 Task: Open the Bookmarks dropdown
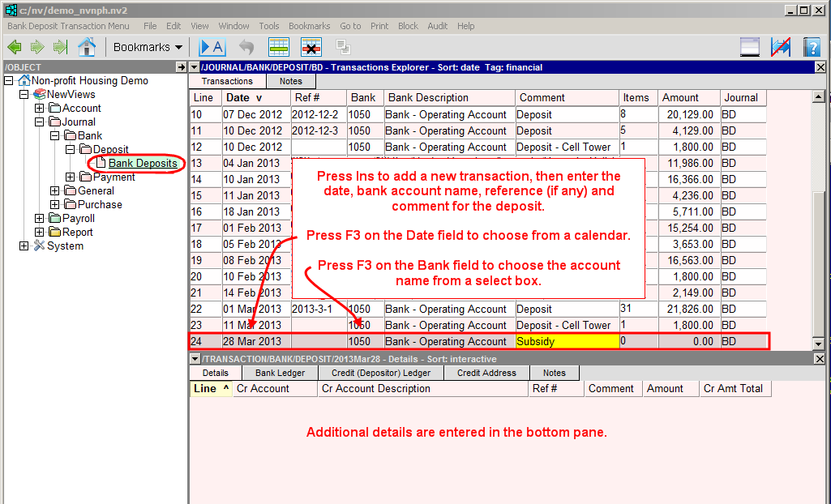pyautogui.click(x=147, y=46)
